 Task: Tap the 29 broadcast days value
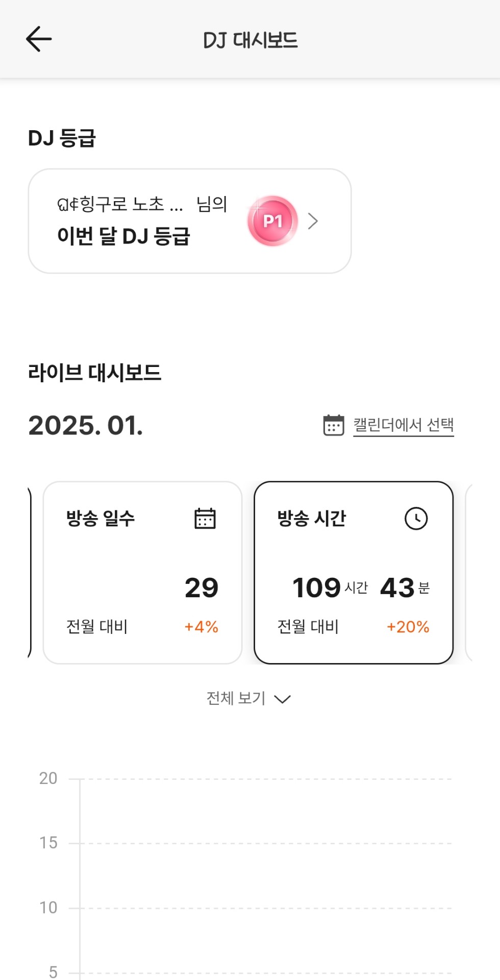[202, 587]
